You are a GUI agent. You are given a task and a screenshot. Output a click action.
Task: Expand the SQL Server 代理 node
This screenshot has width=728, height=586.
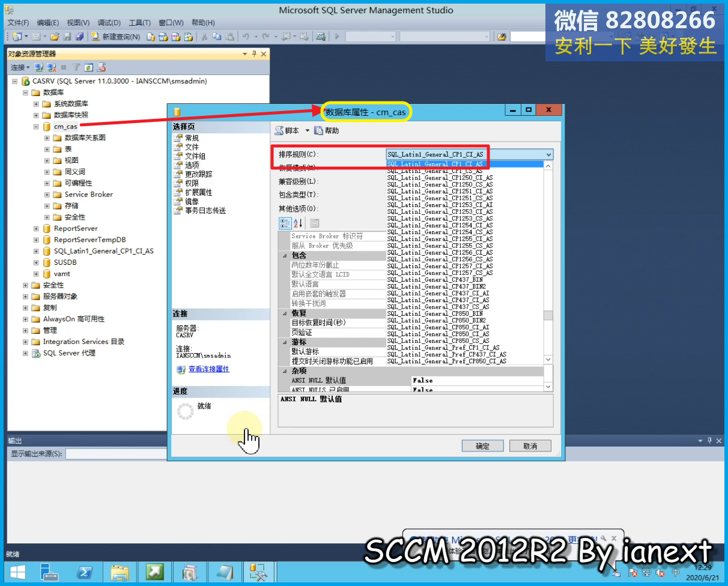[x=25, y=353]
